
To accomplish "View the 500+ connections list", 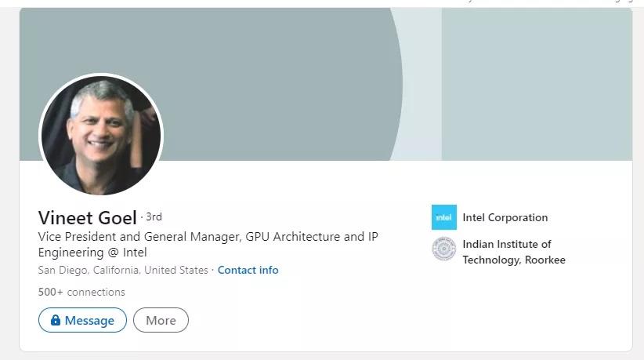I will (x=81, y=292).
